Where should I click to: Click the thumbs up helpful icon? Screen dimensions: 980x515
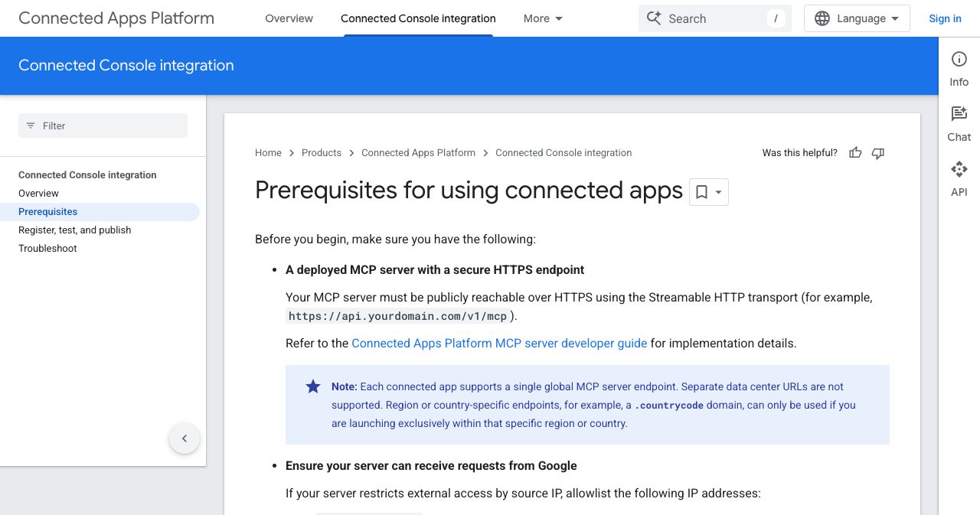pyautogui.click(x=855, y=153)
